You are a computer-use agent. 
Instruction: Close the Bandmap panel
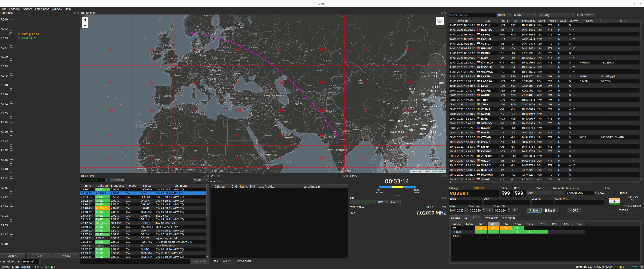coord(77,13)
